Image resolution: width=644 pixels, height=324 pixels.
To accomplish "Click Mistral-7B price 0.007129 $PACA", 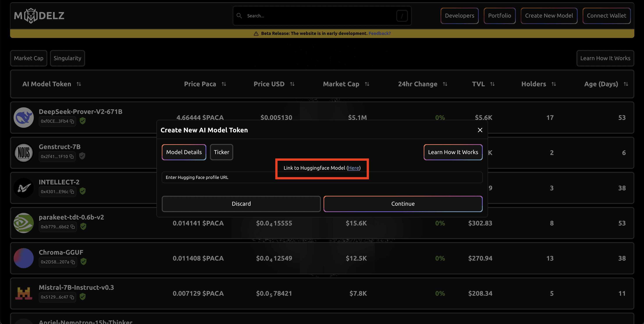I will [x=198, y=293].
